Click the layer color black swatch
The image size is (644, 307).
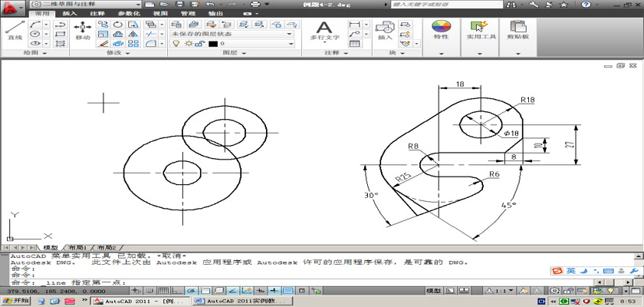[x=213, y=44]
